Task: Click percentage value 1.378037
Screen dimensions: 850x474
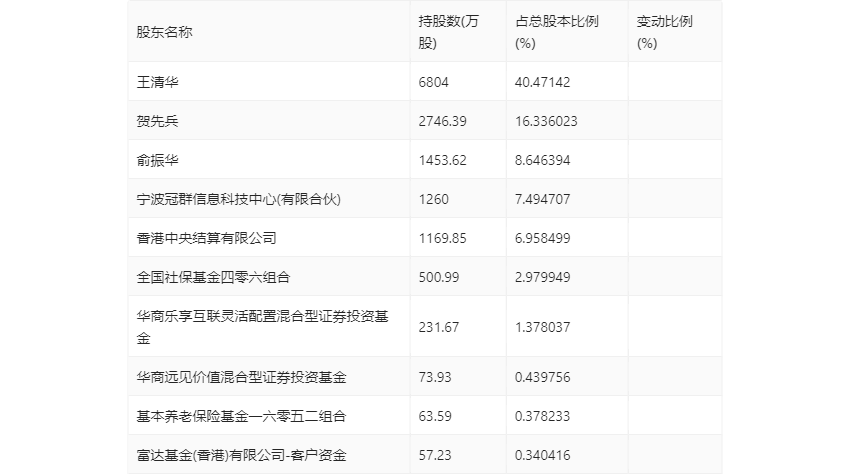Action: pyautogui.click(x=543, y=327)
